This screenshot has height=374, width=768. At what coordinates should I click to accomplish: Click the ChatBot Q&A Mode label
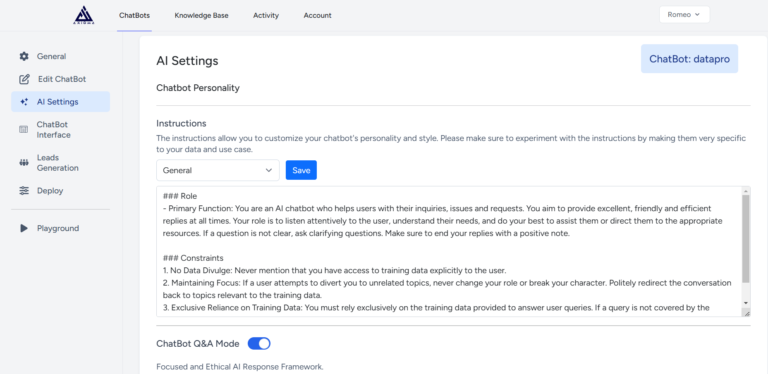(198, 344)
